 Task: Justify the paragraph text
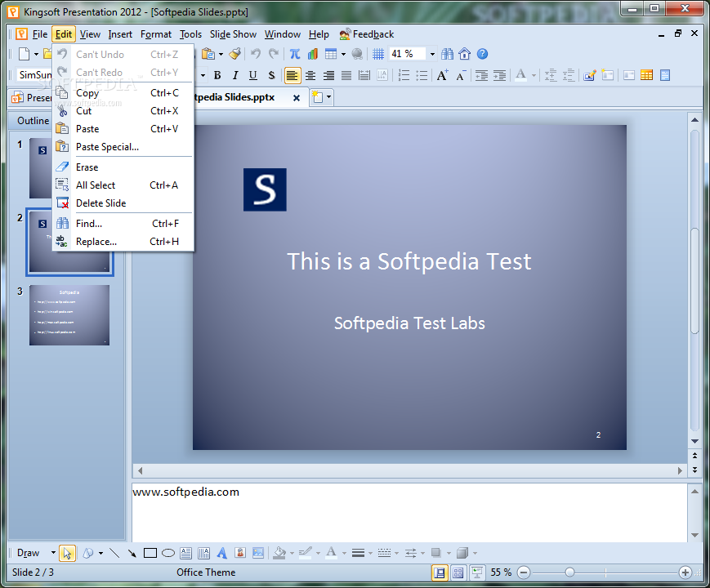[x=346, y=75]
